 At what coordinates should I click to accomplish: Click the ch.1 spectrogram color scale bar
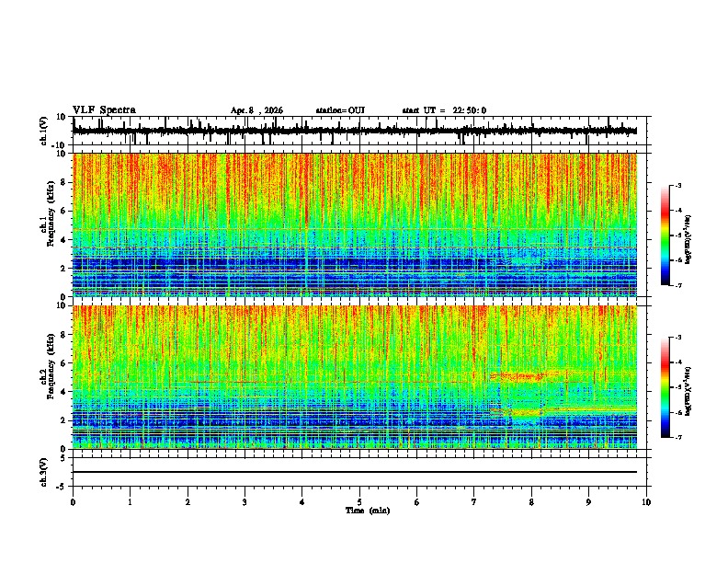[665, 236]
